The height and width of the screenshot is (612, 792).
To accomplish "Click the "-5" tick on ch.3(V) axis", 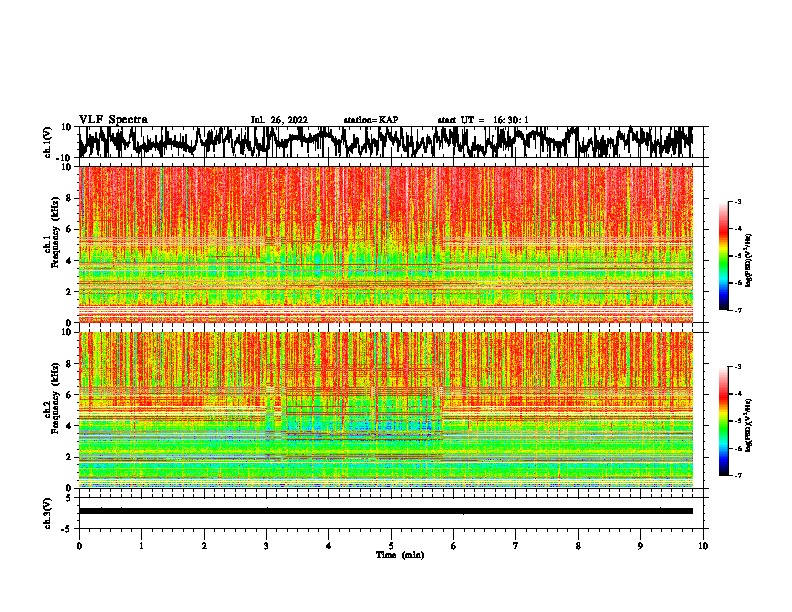I will pos(67,529).
